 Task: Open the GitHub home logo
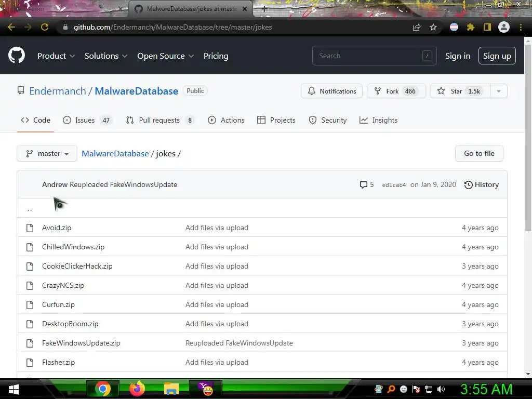pos(17,56)
